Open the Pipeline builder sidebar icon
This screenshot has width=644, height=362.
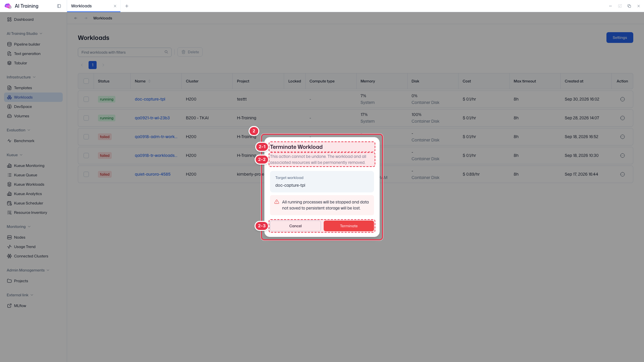tap(9, 44)
